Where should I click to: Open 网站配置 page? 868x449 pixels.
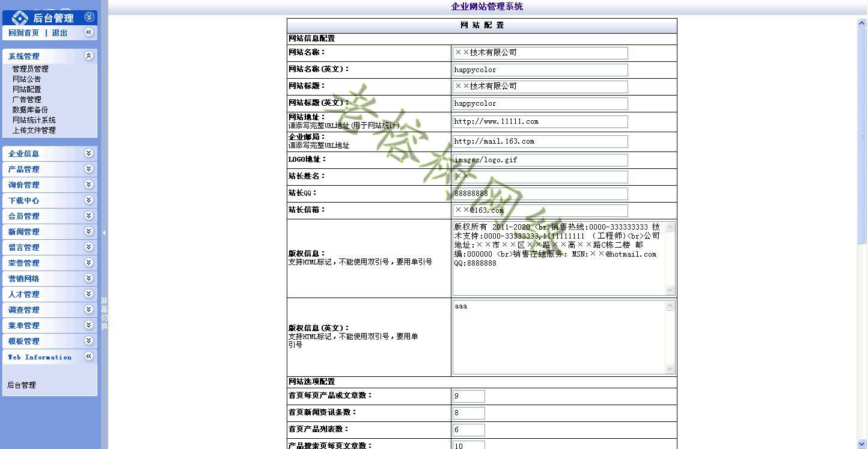click(x=26, y=90)
